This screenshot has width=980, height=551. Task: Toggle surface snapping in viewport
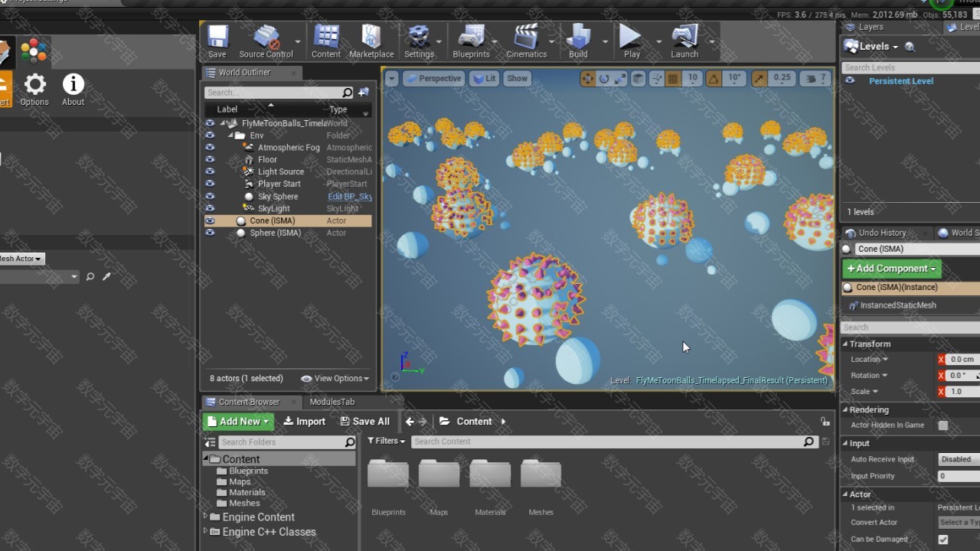coord(656,78)
